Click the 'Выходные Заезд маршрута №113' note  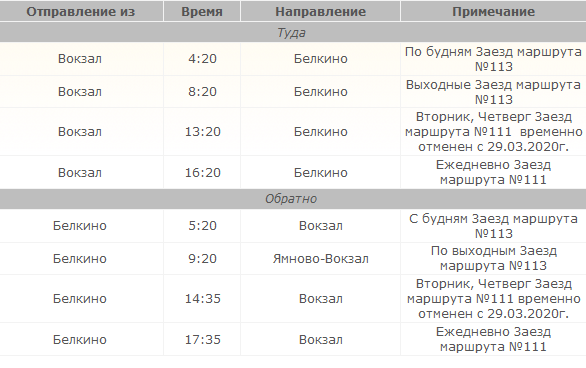point(493,92)
